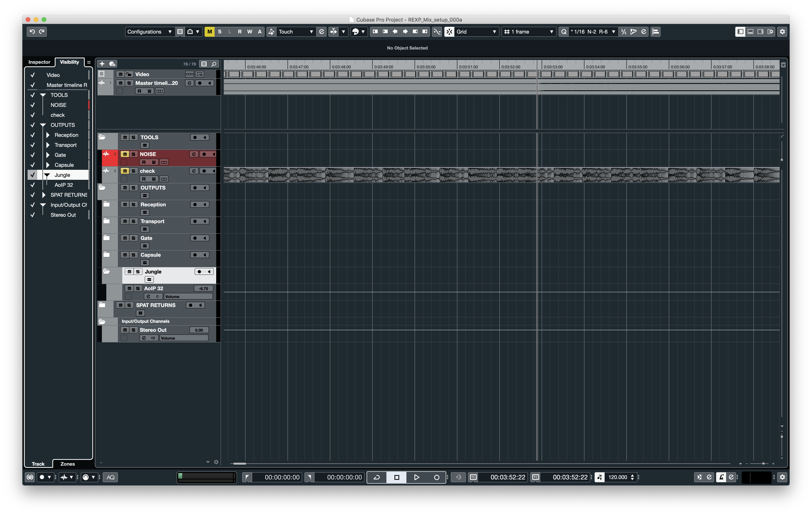Image resolution: width=812 pixels, height=515 pixels.
Task: Open TOOLS folder track icon
Action: point(102,137)
